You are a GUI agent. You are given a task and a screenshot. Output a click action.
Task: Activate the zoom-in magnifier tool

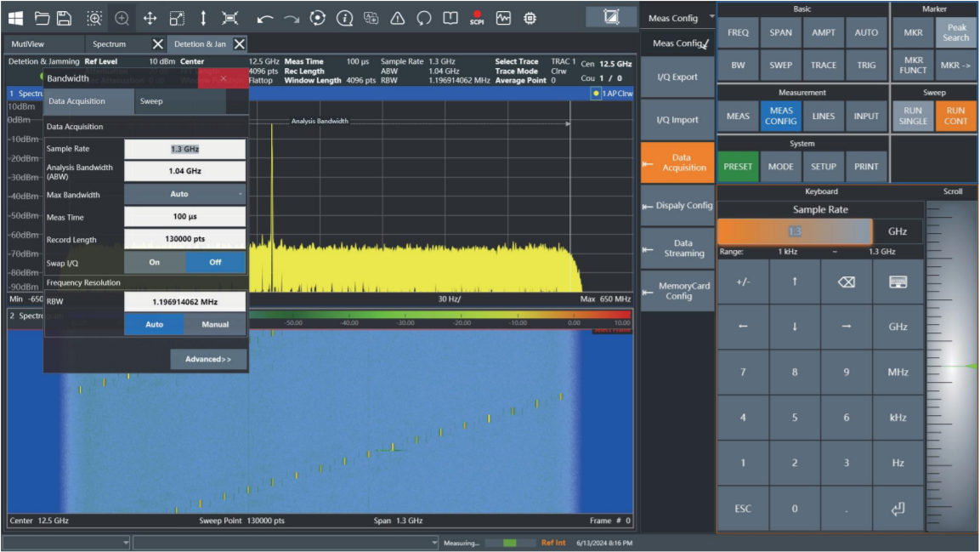pos(122,18)
